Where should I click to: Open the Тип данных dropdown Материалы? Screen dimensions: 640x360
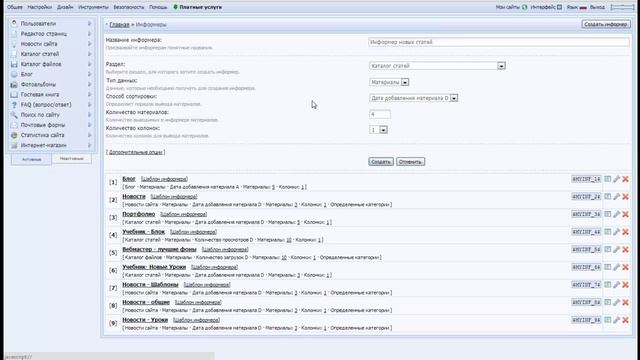click(389, 82)
